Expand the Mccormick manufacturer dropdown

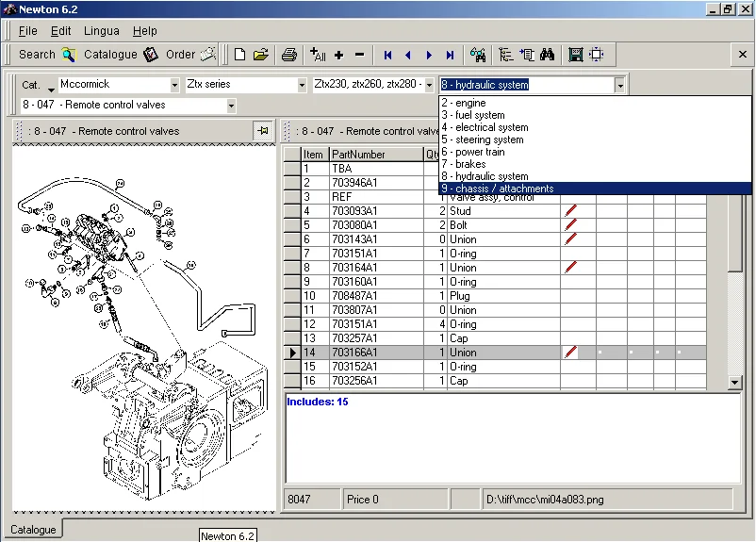click(x=175, y=85)
